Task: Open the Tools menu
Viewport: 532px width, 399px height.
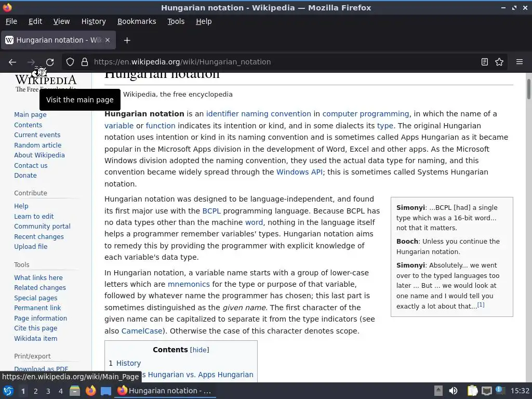Action: (176, 21)
